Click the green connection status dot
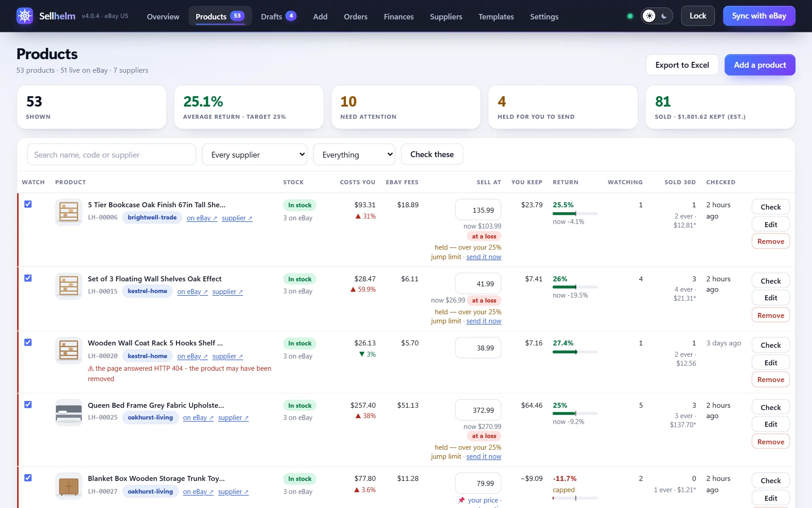Image resolution: width=812 pixels, height=508 pixels. tap(630, 16)
